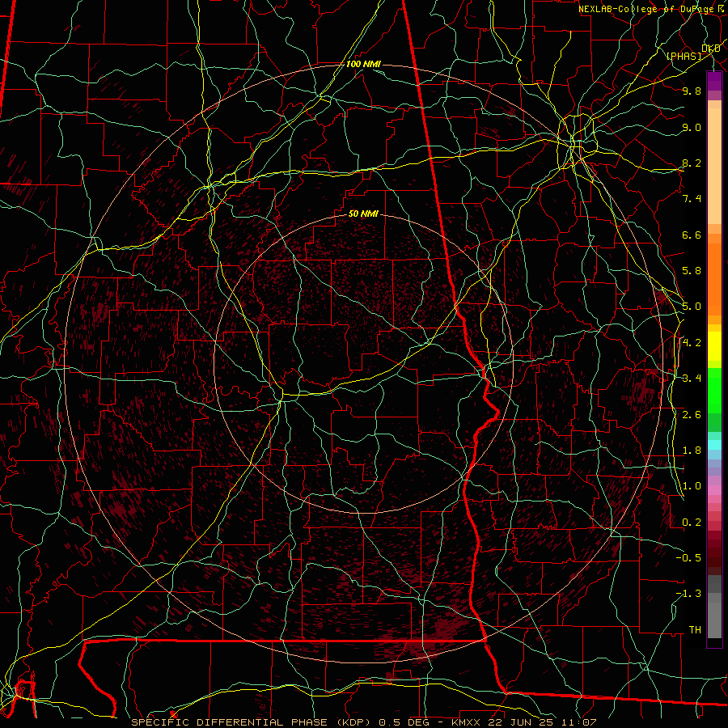Click the 0.5 DEG elevation text

click(x=404, y=722)
